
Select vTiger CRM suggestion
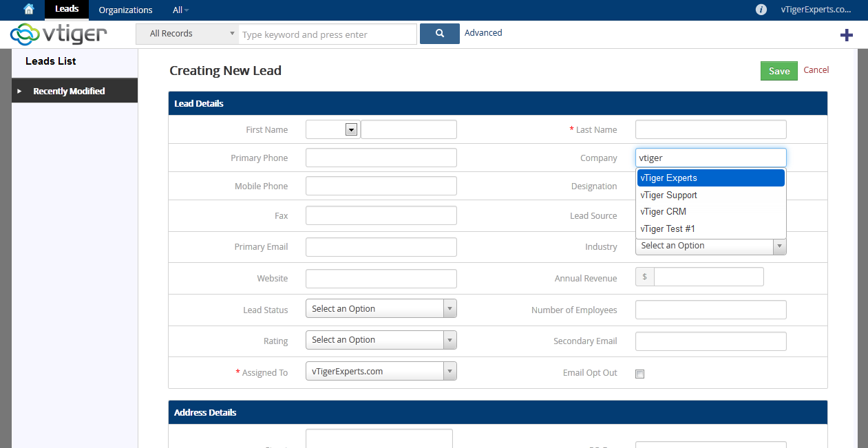710,211
